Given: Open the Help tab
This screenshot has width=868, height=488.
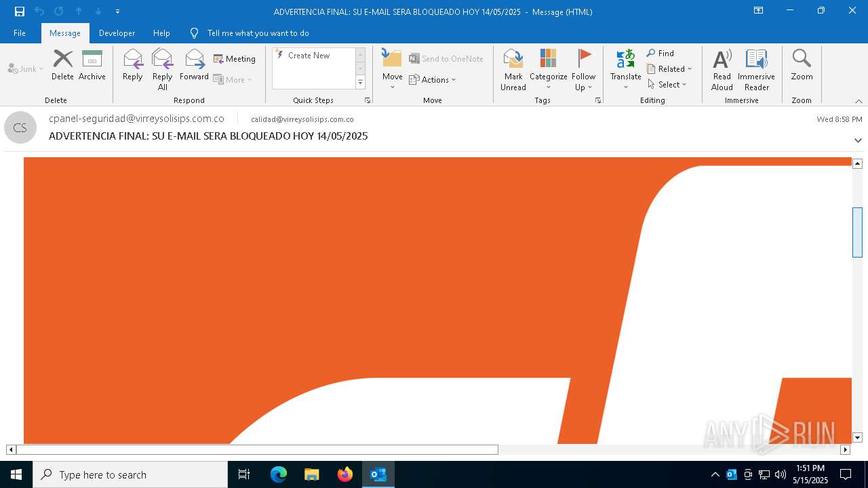Looking at the screenshot, I should [161, 33].
